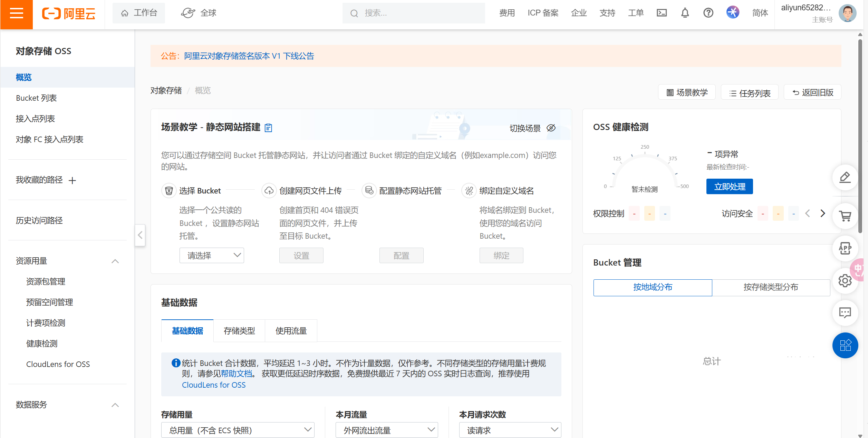Open the 简体 language selector
The width and height of the screenshot is (868, 438).
pyautogui.click(x=760, y=13)
